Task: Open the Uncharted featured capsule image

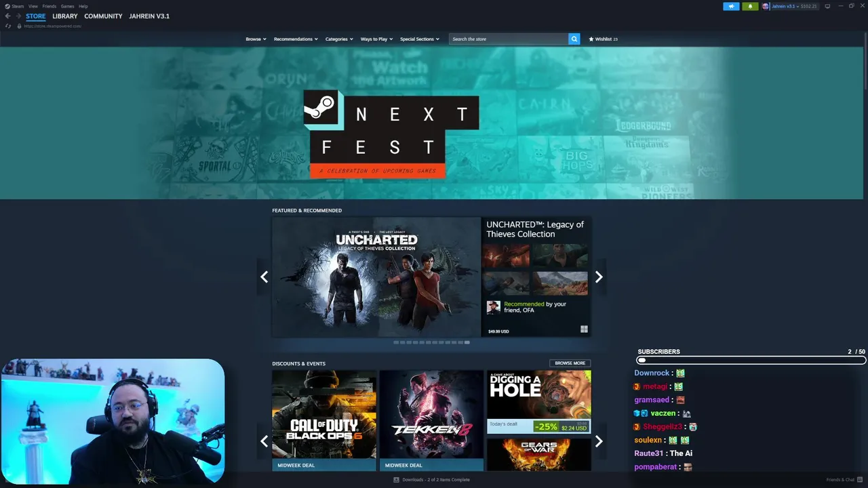Action: tap(376, 277)
